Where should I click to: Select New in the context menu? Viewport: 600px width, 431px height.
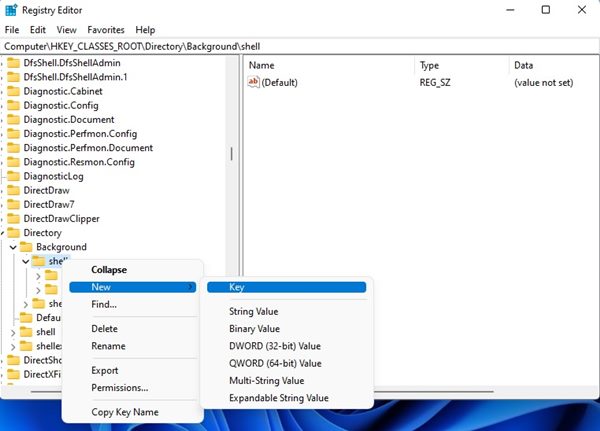(x=133, y=287)
